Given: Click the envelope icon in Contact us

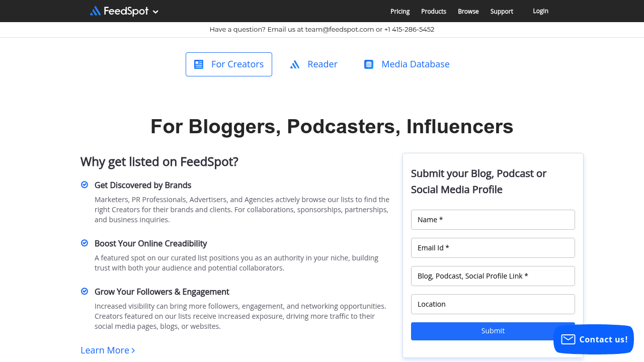Looking at the screenshot, I should pos(568,339).
